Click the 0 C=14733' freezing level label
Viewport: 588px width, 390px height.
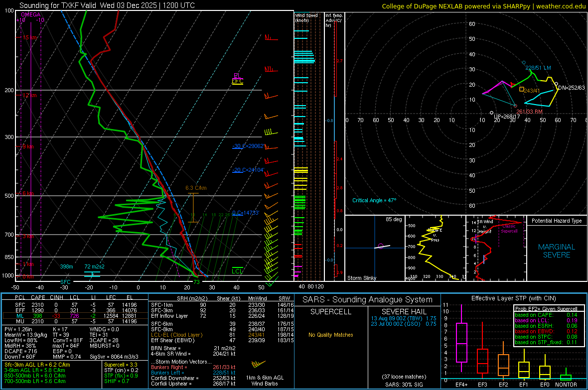(x=246, y=213)
